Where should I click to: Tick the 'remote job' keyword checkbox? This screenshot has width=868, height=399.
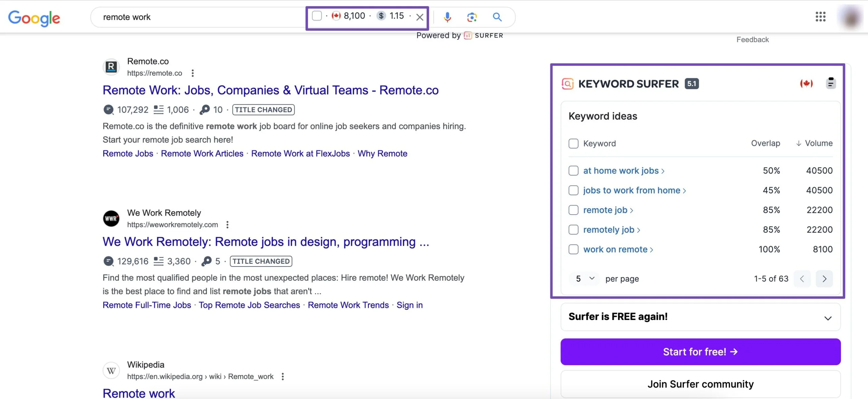pos(573,210)
